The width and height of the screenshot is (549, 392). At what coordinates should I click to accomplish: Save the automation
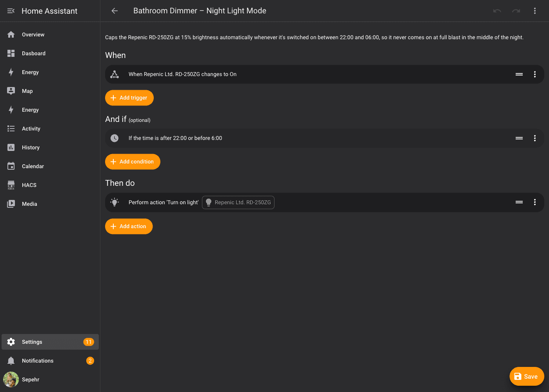(x=527, y=376)
